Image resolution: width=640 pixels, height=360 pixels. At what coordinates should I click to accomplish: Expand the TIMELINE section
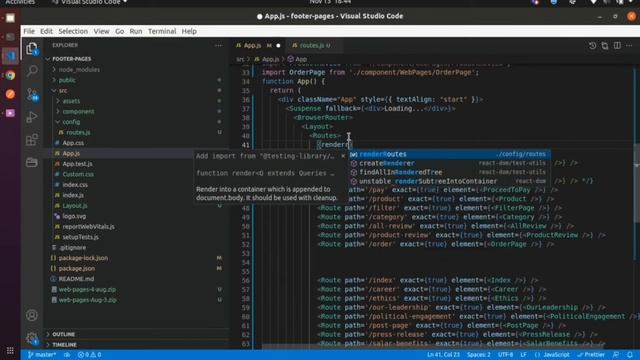point(64,344)
